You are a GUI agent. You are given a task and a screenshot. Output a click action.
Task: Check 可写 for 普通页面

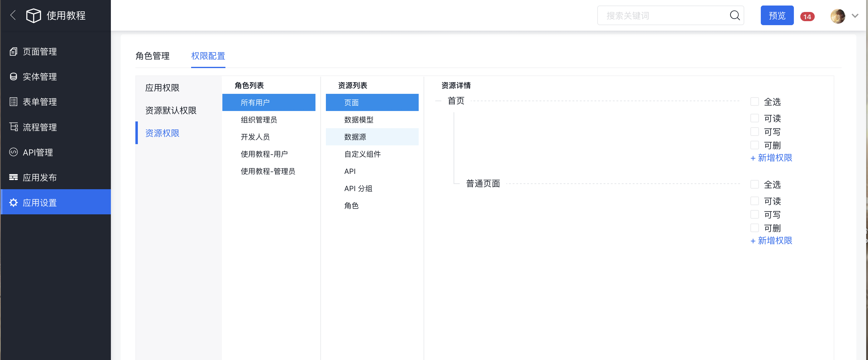click(754, 214)
